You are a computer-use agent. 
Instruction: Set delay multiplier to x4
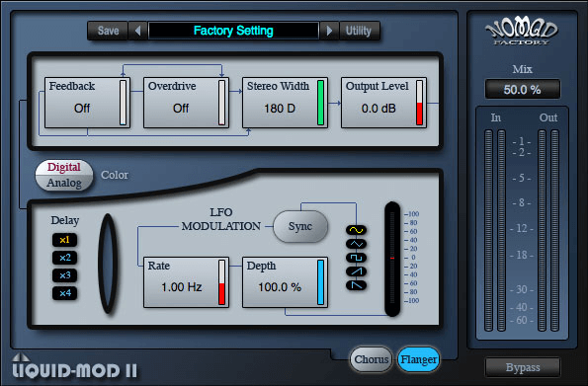[64, 292]
